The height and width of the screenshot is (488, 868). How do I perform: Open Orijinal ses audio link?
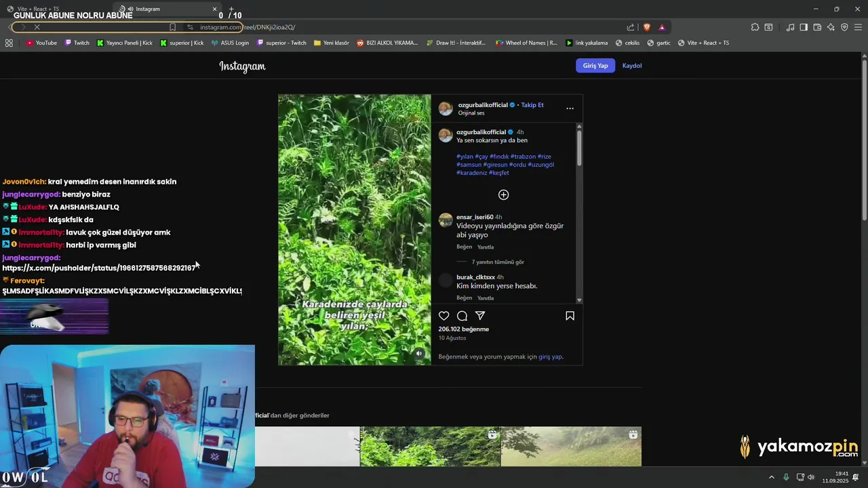pyautogui.click(x=471, y=113)
